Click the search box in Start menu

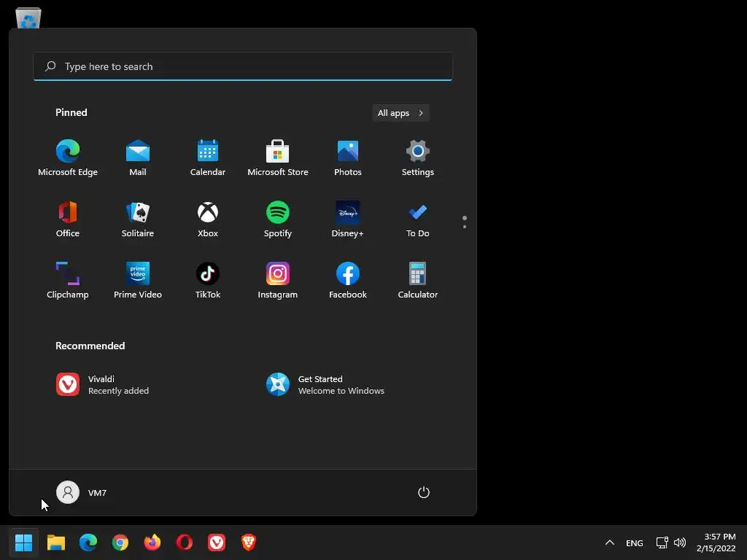(x=243, y=66)
